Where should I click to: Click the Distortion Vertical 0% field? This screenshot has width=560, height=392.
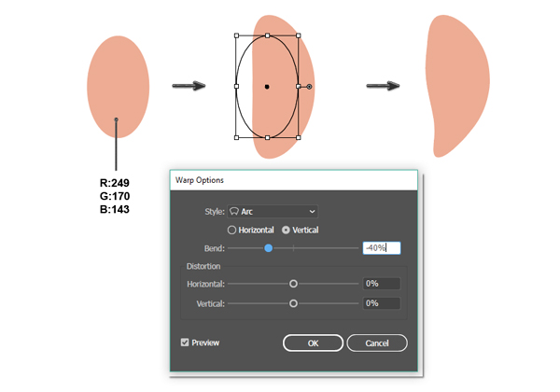(x=382, y=303)
